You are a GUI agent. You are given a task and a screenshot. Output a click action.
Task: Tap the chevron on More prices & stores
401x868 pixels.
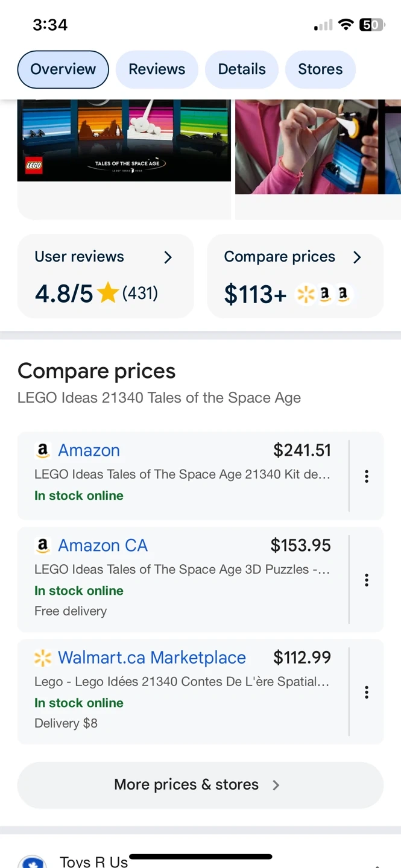click(x=276, y=785)
